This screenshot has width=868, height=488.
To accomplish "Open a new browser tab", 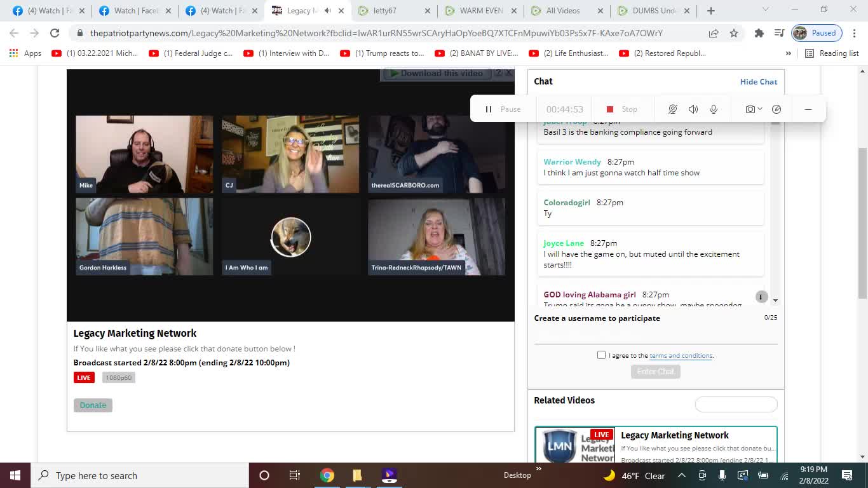I will [711, 11].
